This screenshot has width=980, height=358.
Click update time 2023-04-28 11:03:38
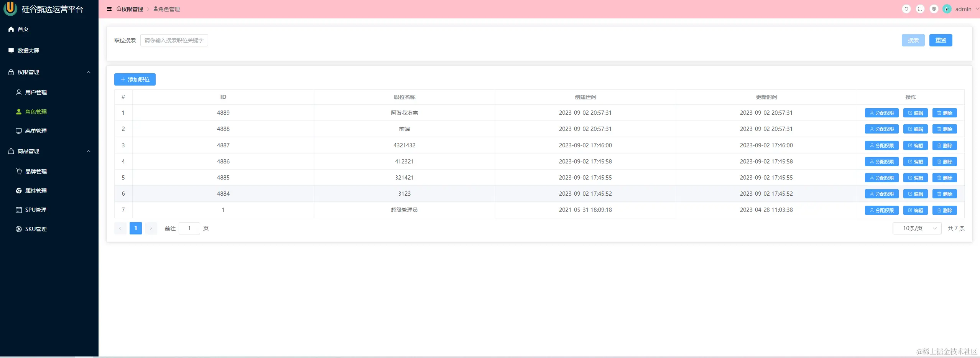pos(766,210)
